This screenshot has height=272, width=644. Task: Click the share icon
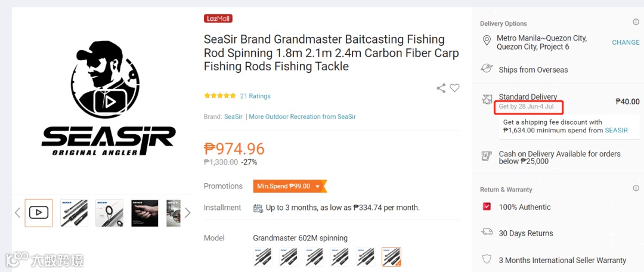[x=441, y=88]
